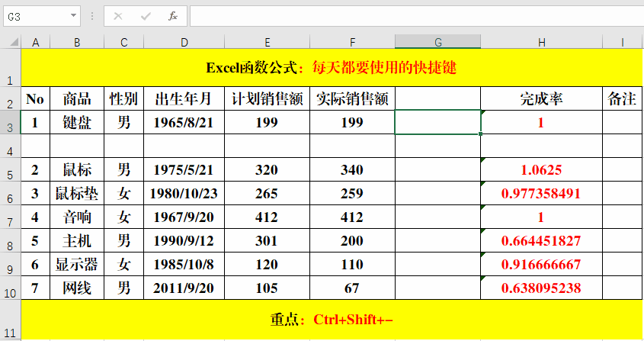Select column E header
Viewport: 644px width, 341px height.
(x=267, y=42)
